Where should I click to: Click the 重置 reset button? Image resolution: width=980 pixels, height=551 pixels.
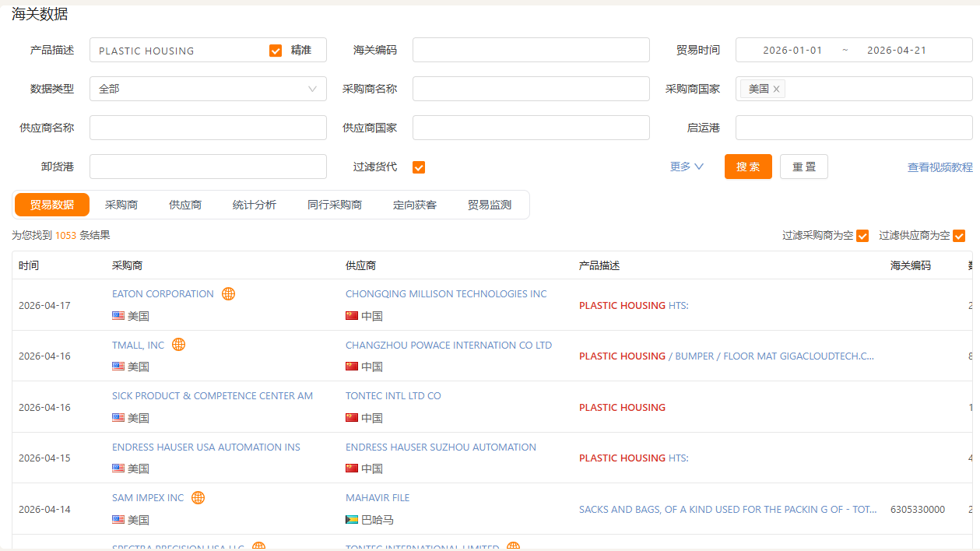pyautogui.click(x=804, y=167)
